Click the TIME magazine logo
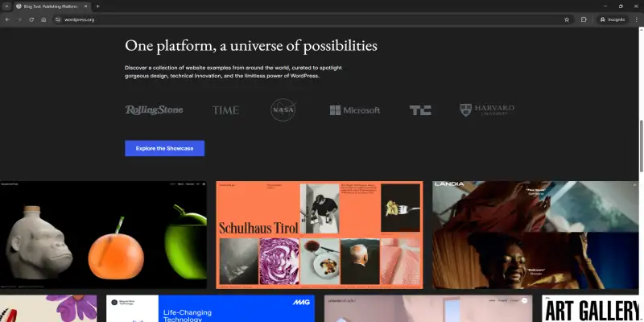 coord(225,110)
